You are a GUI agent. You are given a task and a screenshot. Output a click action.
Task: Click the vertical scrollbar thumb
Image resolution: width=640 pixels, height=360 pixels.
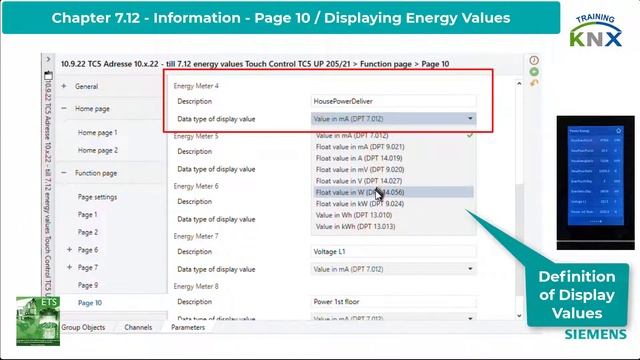point(519,240)
